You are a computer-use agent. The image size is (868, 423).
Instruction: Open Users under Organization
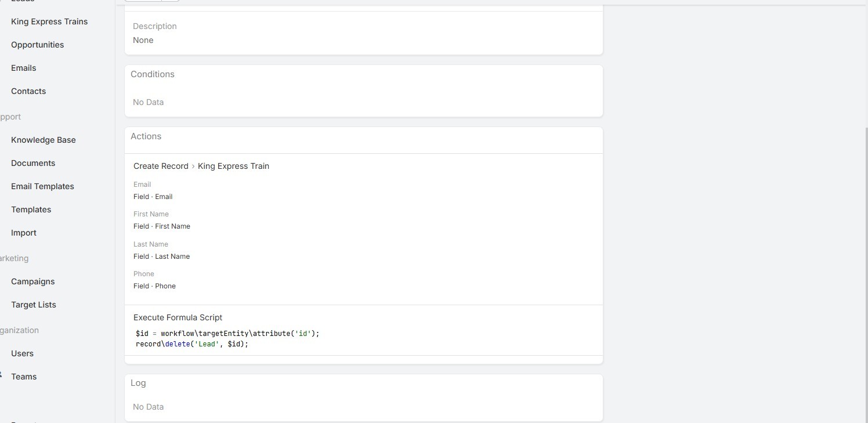(x=22, y=353)
